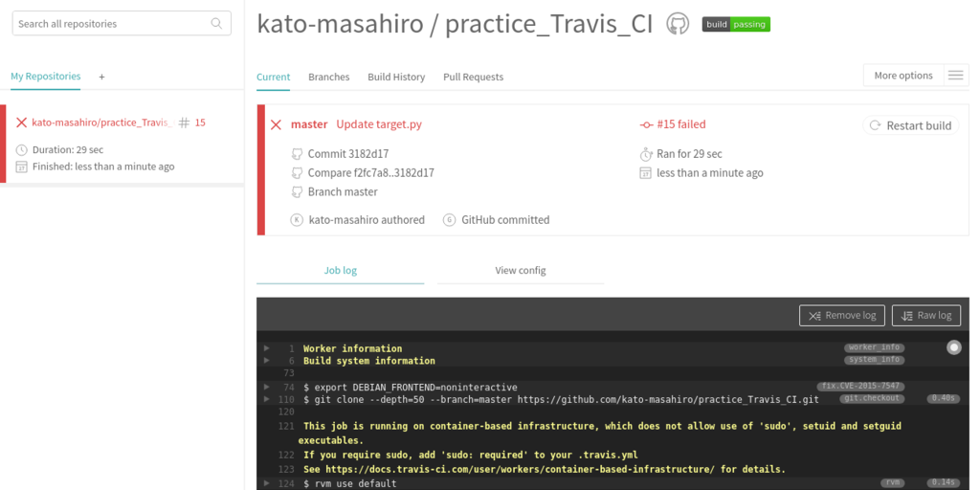Screen dimensions: 980x490
Task: Click the stopwatch icon beside Ran for 29 sec
Action: (x=646, y=154)
